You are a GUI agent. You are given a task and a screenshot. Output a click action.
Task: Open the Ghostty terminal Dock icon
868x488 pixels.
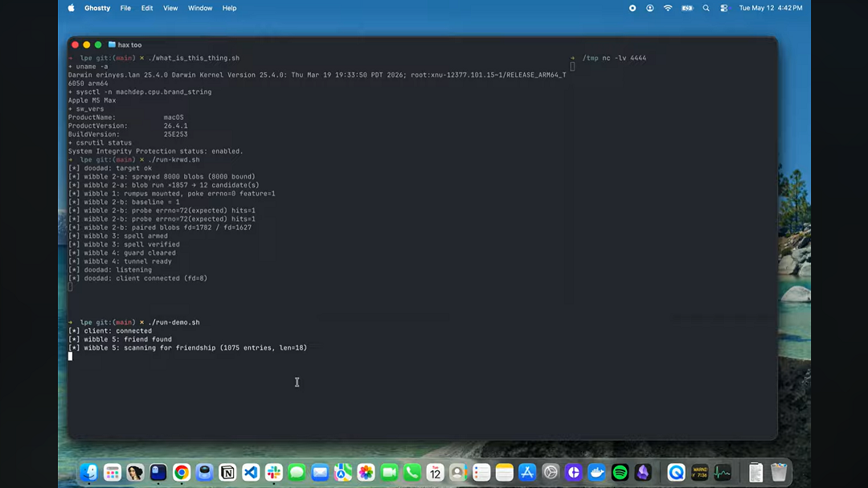[158, 473]
